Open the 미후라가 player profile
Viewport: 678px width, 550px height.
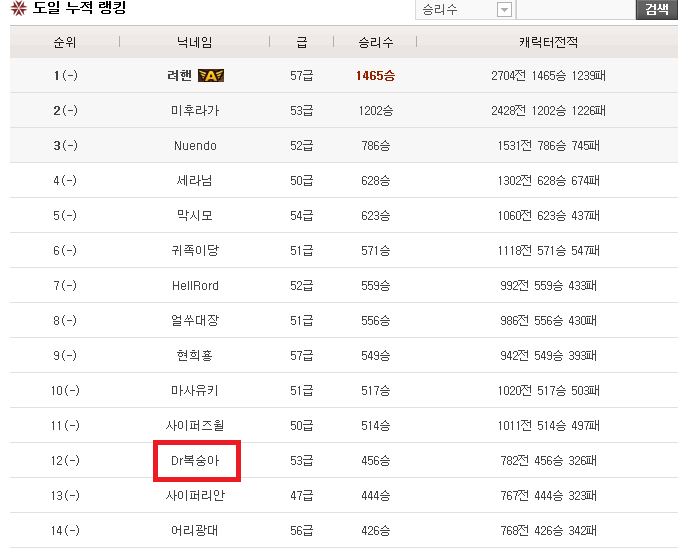click(194, 111)
